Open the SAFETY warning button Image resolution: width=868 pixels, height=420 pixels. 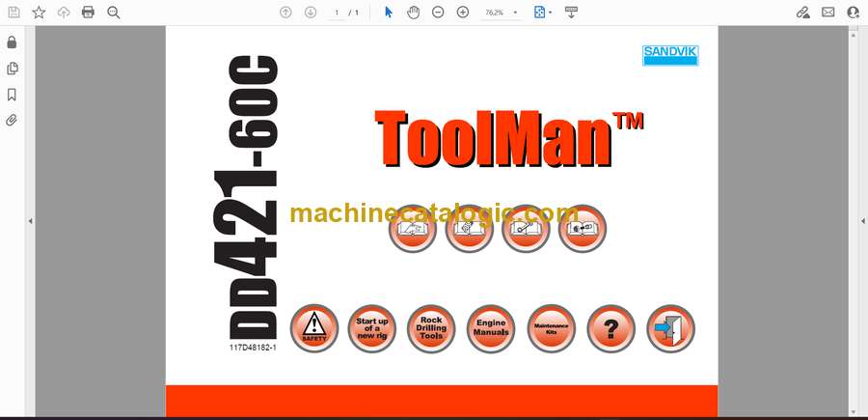pos(313,328)
